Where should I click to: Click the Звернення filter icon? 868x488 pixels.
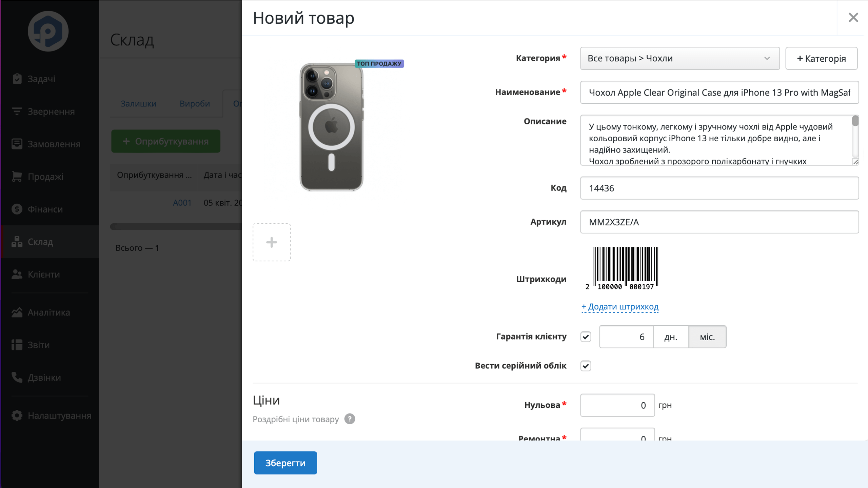pos(17,111)
